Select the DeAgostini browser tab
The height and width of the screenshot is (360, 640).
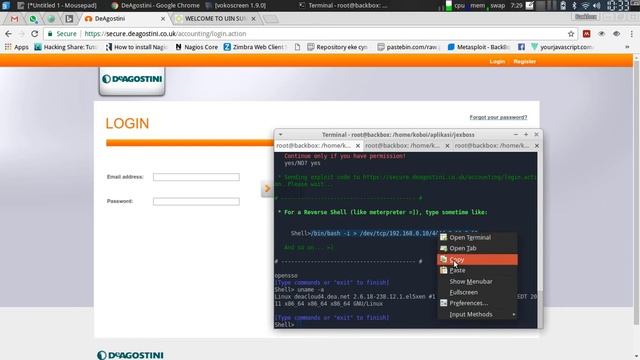pyautogui.click(x=125, y=19)
